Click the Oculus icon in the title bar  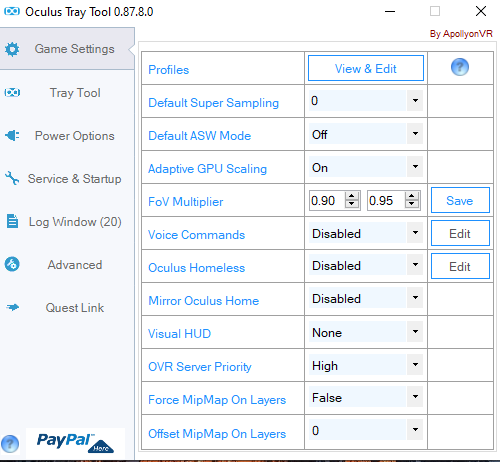[12, 12]
